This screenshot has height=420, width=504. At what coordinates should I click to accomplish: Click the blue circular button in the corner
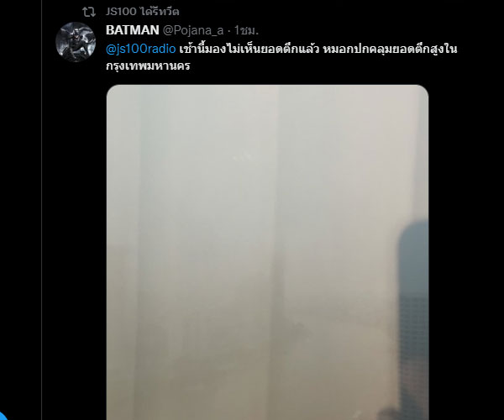[x=2, y=416]
